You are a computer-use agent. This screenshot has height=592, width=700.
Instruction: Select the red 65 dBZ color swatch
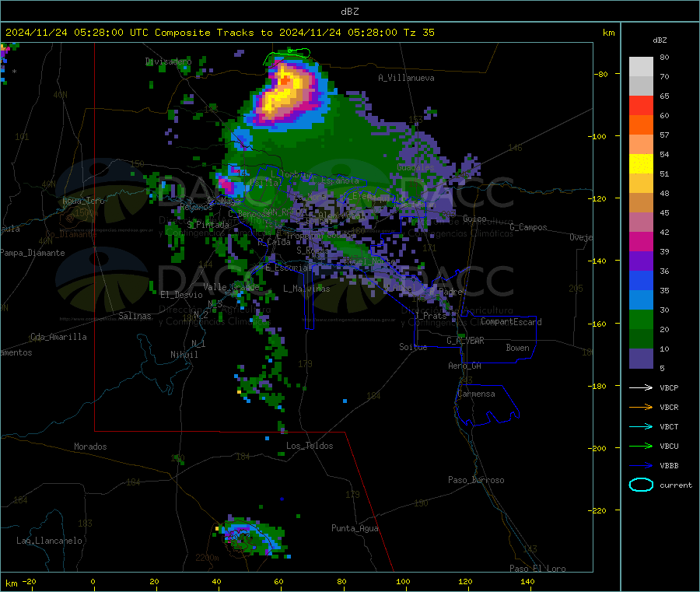[x=641, y=105]
